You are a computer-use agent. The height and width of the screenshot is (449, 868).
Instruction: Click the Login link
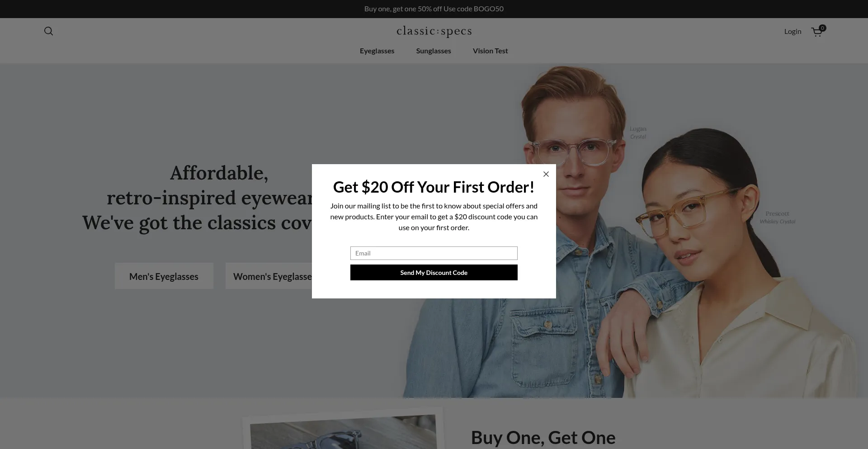(x=793, y=31)
